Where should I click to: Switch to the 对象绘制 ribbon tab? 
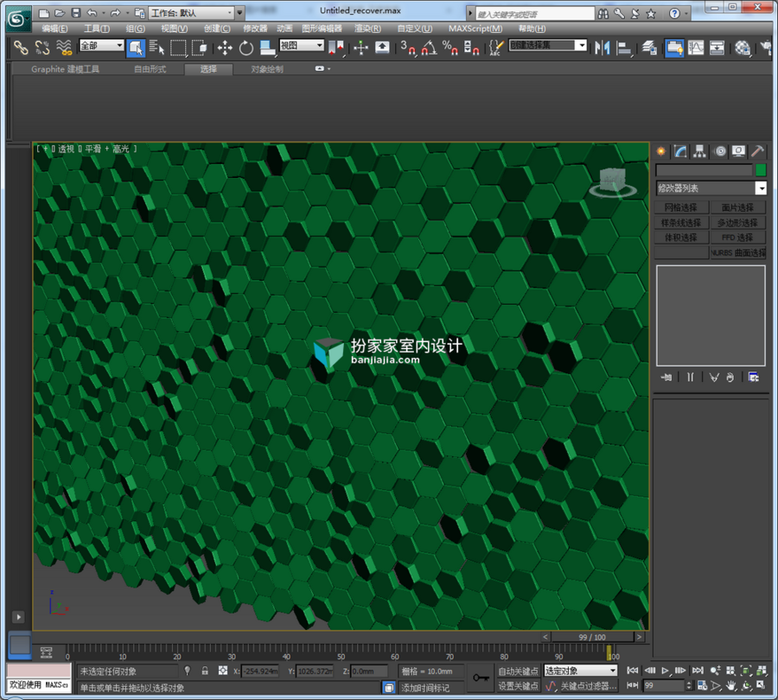coord(267,69)
